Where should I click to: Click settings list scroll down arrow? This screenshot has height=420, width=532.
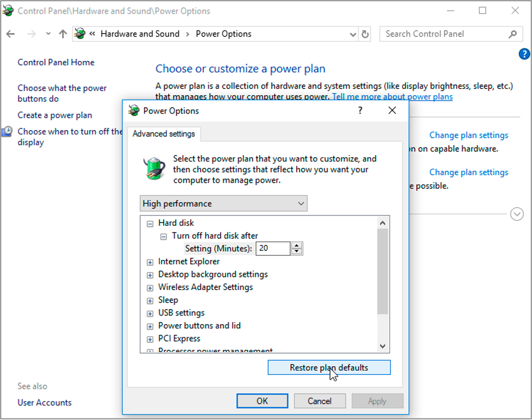click(383, 346)
